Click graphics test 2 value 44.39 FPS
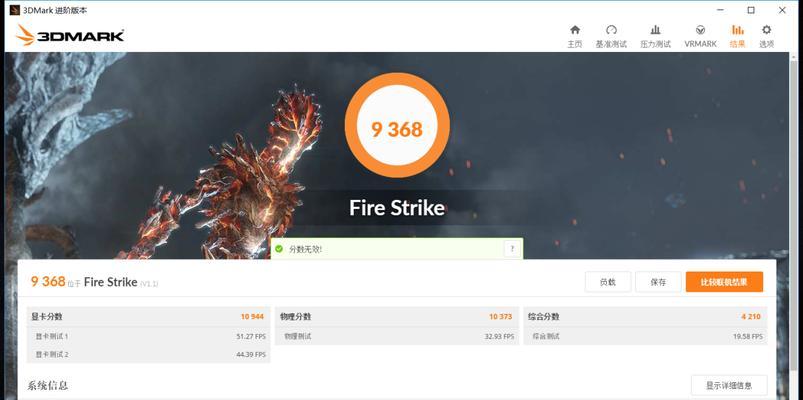This screenshot has width=803, height=400. tap(251, 354)
